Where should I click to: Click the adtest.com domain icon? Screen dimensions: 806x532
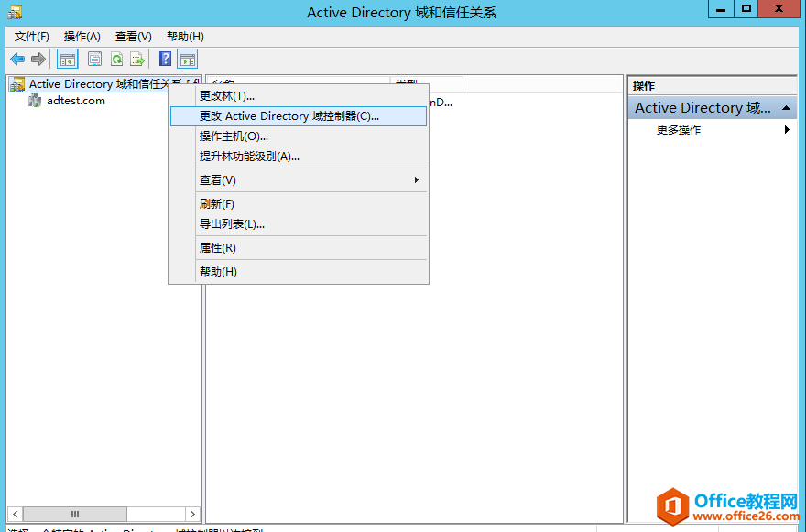35,101
